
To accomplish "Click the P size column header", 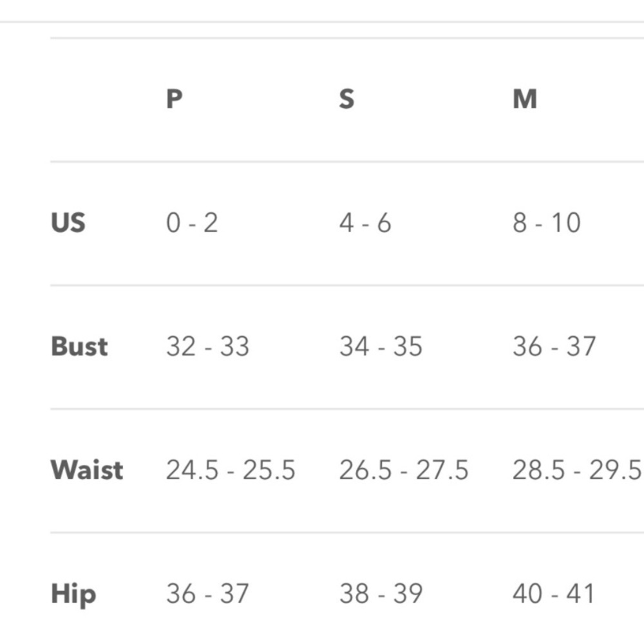I will pyautogui.click(x=175, y=99).
